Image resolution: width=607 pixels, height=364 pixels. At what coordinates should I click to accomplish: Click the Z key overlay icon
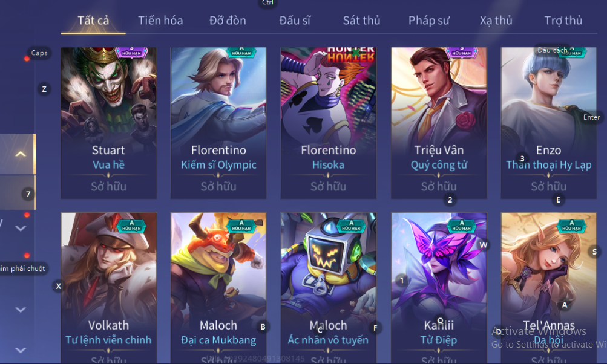coord(44,89)
